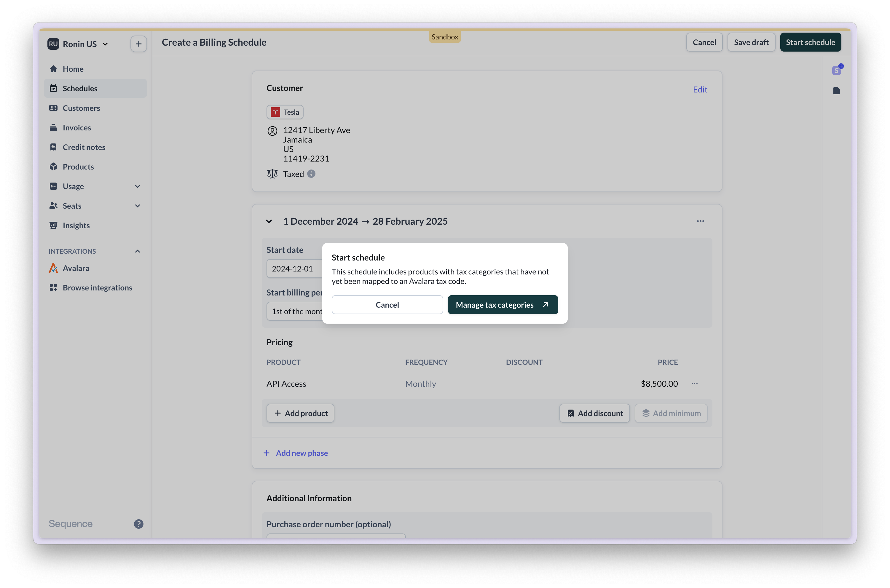Screen dimensions: 890x588
Task: Click the document icon in right rail
Action: (837, 91)
